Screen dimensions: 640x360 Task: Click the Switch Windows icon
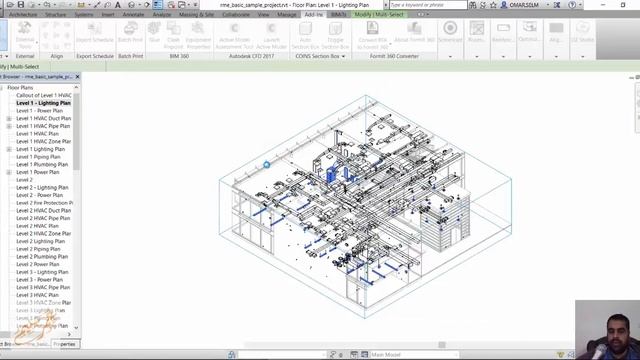click(182, 5)
